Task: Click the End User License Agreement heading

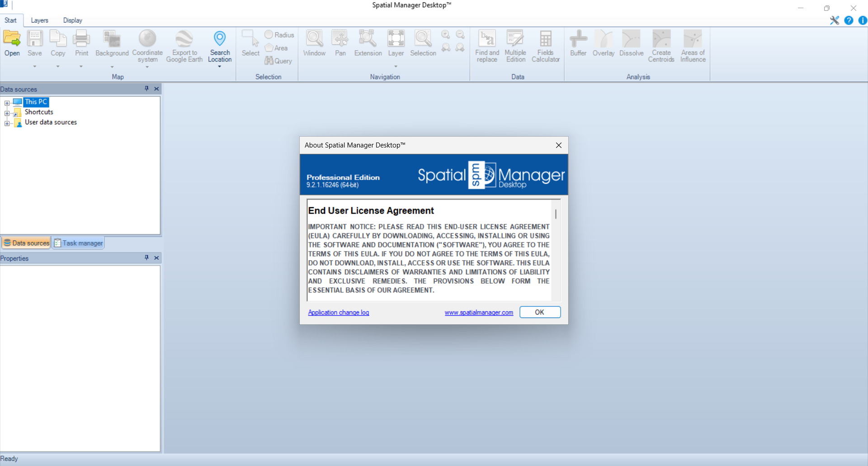Action: (x=371, y=211)
